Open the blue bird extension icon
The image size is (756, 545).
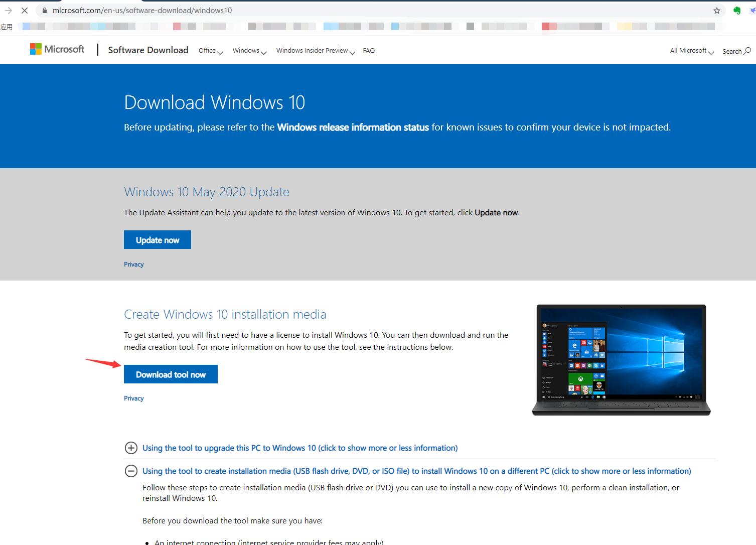click(751, 10)
